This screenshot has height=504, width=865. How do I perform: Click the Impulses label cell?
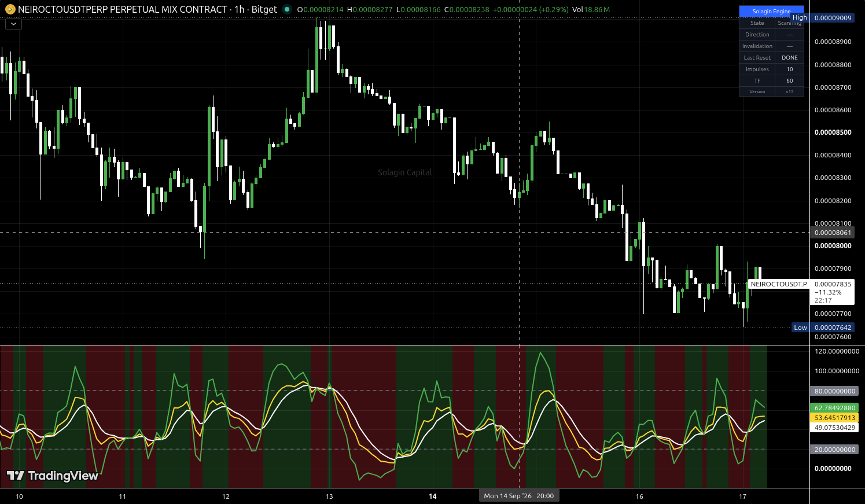[x=757, y=69]
